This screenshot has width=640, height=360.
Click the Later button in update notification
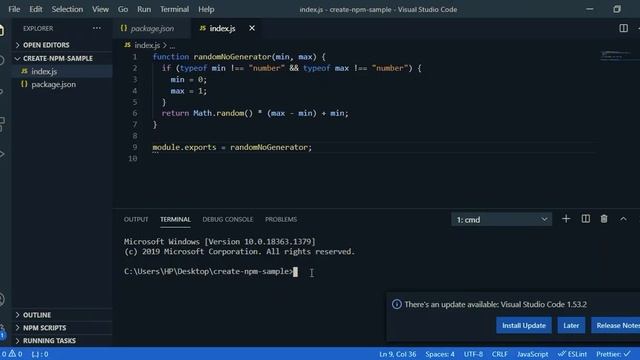[x=571, y=325]
